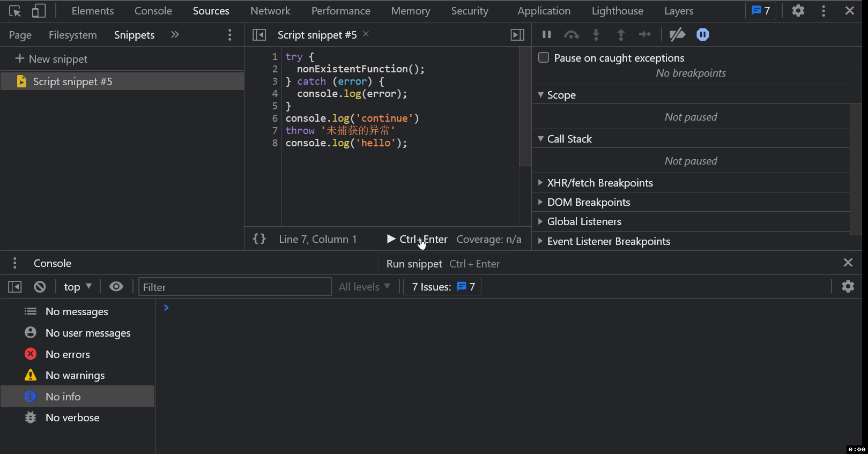The width and height of the screenshot is (868, 454).
Task: Select Script snippet #5 in list
Action: (122, 81)
